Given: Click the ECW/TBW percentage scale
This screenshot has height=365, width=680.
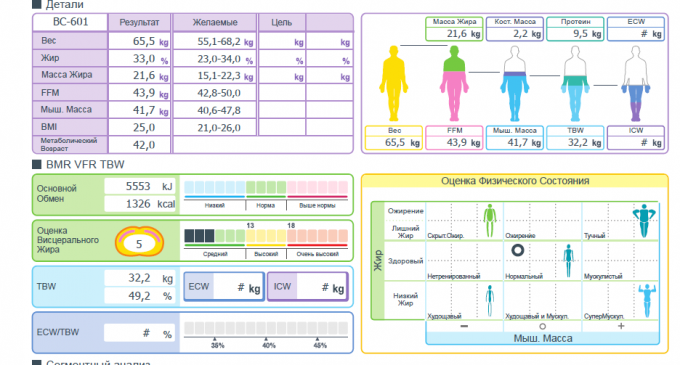Looking at the screenshot, I should pos(266,328).
